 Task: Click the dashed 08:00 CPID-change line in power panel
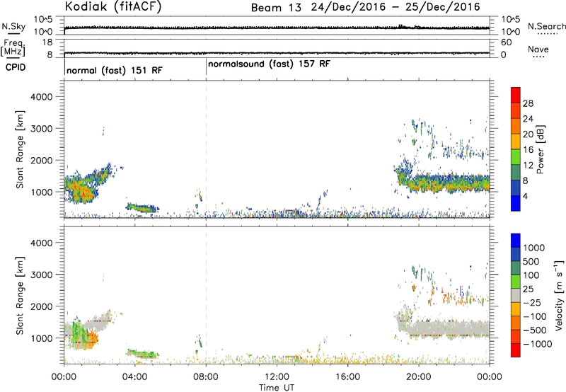tap(206, 149)
